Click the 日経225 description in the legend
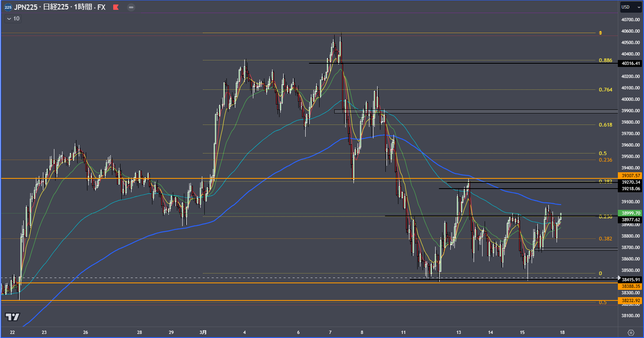Screen dimensions: 644x338 pos(56,7)
